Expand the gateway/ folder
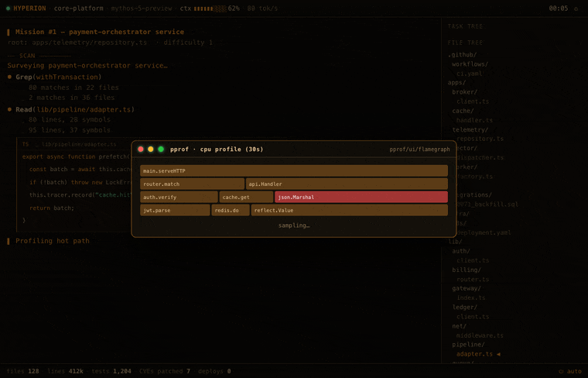The width and height of the screenshot is (588, 378). click(467, 288)
